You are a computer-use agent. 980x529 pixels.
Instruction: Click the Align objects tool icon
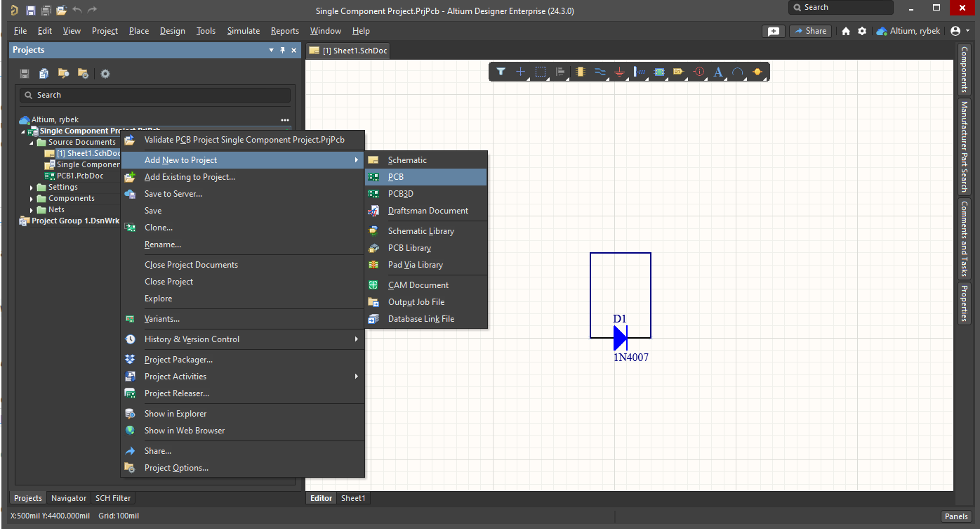(x=560, y=72)
